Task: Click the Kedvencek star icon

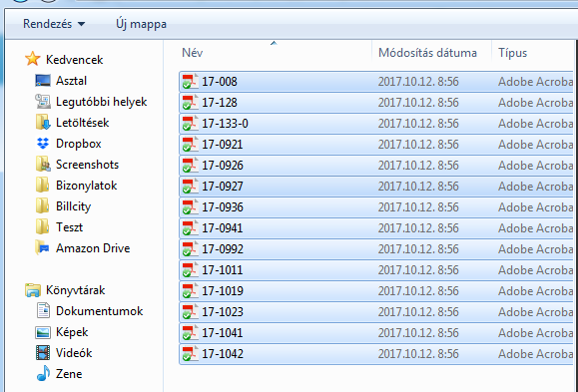Action: point(32,59)
